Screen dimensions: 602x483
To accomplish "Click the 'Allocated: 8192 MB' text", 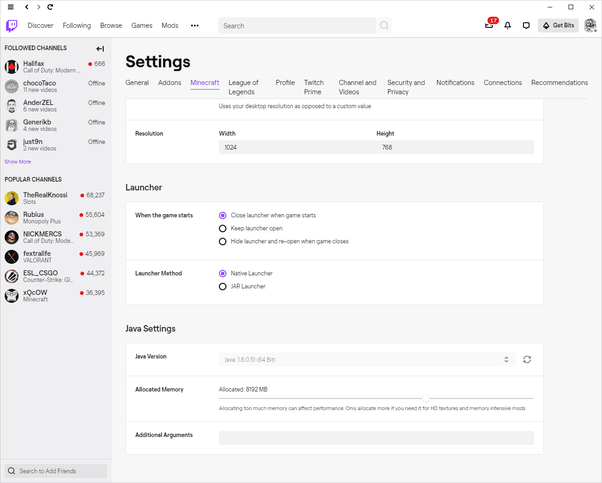I will coord(243,389).
